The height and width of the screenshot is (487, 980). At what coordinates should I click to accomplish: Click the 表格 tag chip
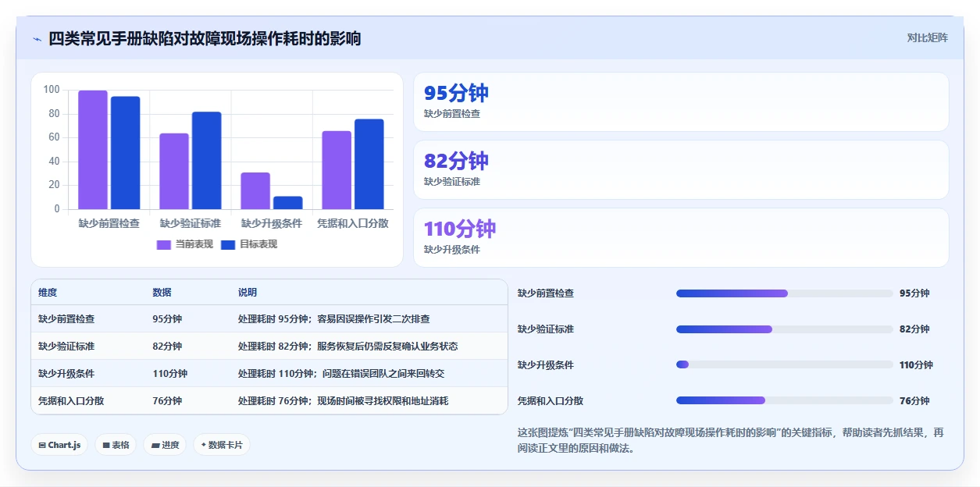click(x=116, y=445)
